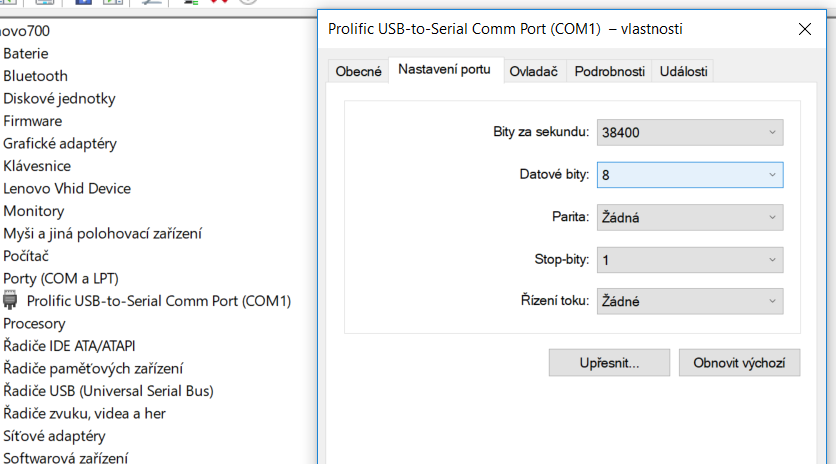Select Bluetooth in the device tree
The width and height of the screenshot is (836, 464).
tap(35, 76)
